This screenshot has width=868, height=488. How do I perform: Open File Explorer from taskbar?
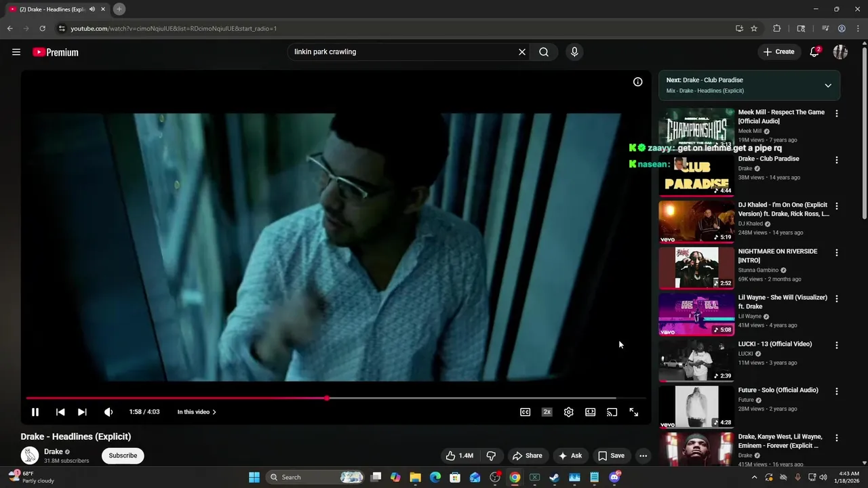click(416, 477)
